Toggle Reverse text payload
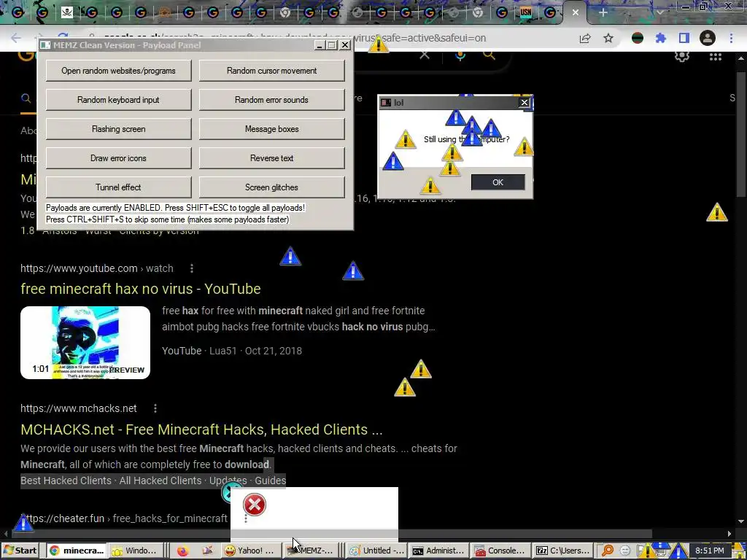The image size is (747, 560). pos(271,158)
